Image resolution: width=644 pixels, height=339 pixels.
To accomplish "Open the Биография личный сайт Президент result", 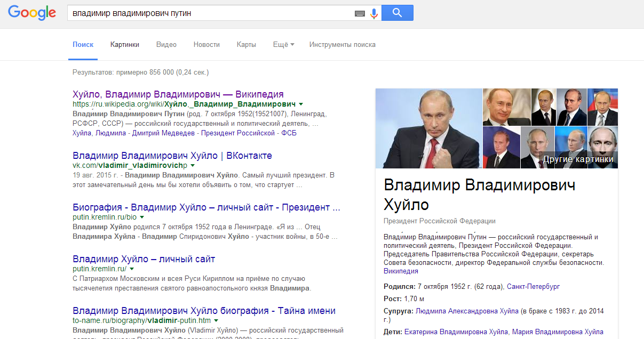I will (206, 207).
